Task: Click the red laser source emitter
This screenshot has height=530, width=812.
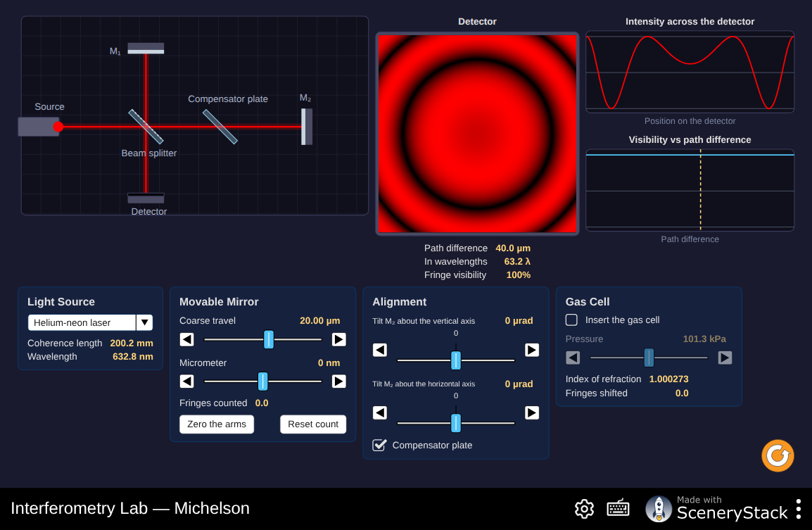Action: tap(58, 127)
